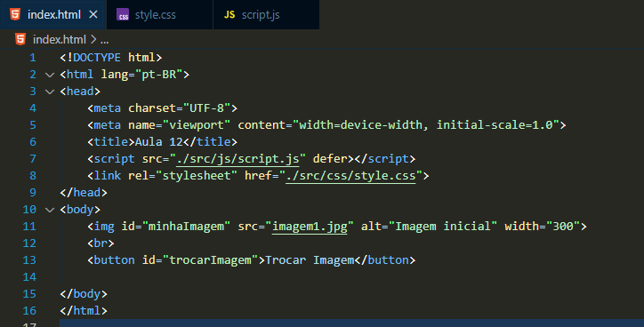Click the defer attribute on line 7
This screenshot has width=644, height=327.
[x=330, y=159]
